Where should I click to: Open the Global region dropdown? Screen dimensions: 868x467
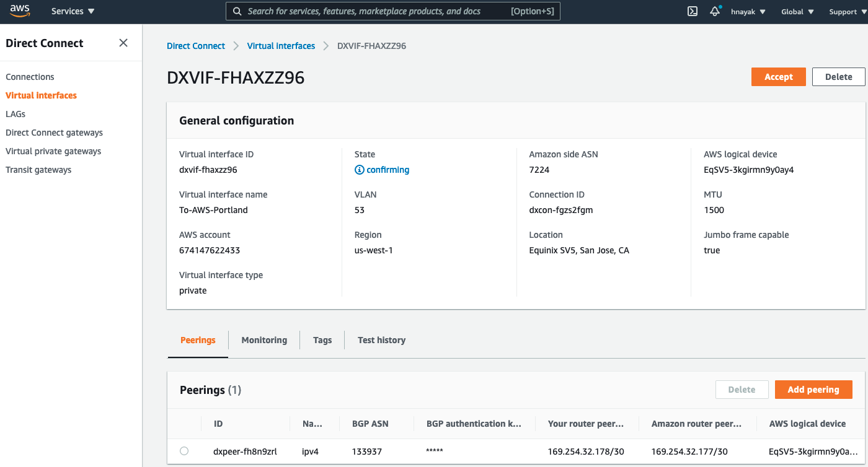(797, 12)
